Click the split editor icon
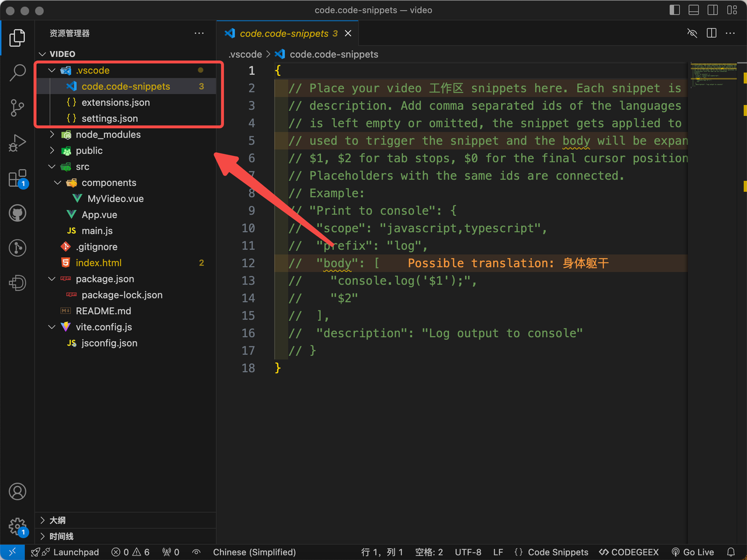 pos(711,33)
